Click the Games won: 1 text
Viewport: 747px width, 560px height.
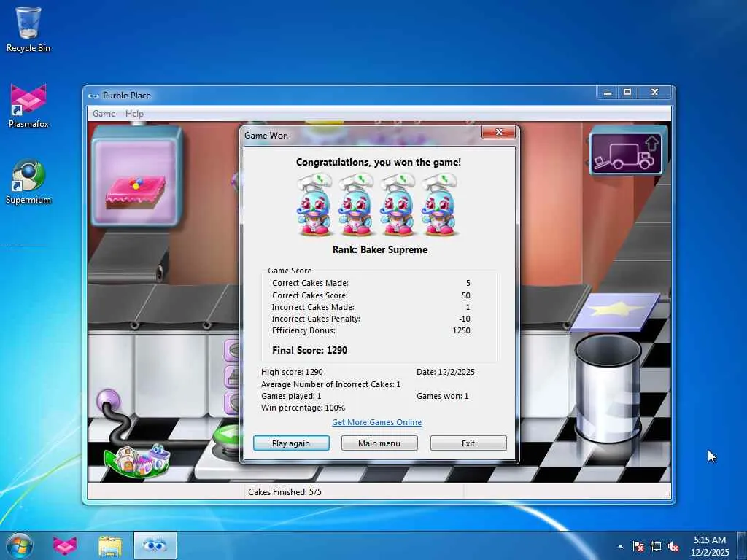[443, 396]
